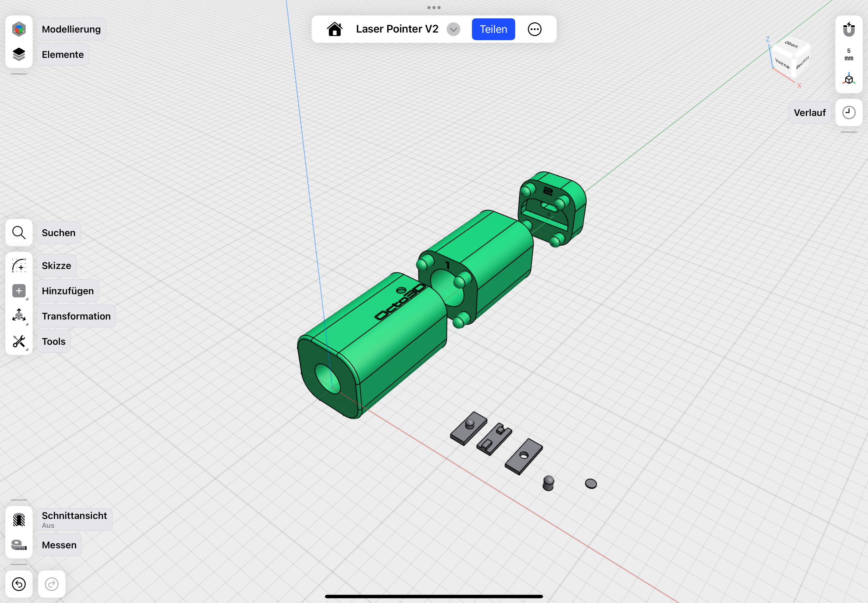868x603 pixels.
Task: Click the Vorne face of view cube
Action: pyautogui.click(x=782, y=63)
